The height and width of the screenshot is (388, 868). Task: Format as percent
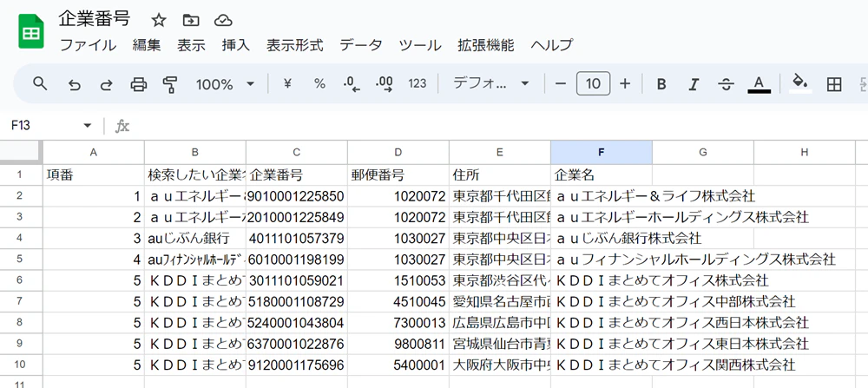click(x=319, y=84)
